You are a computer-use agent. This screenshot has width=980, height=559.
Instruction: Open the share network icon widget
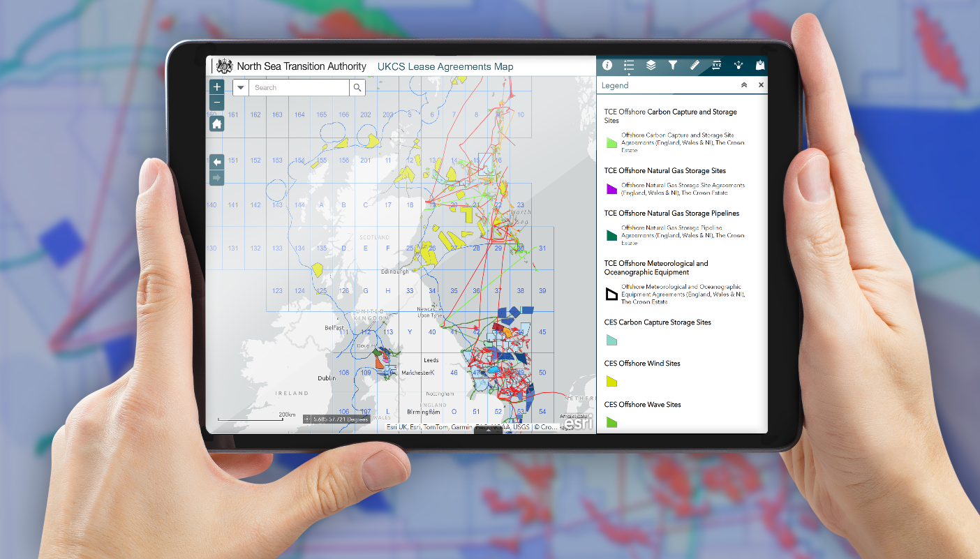click(x=738, y=65)
